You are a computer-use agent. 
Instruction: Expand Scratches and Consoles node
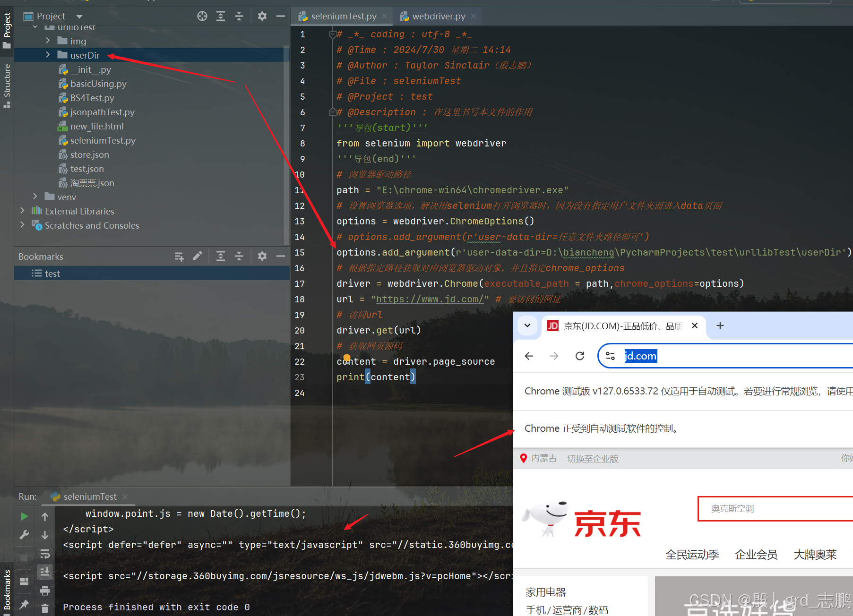pos(22,225)
